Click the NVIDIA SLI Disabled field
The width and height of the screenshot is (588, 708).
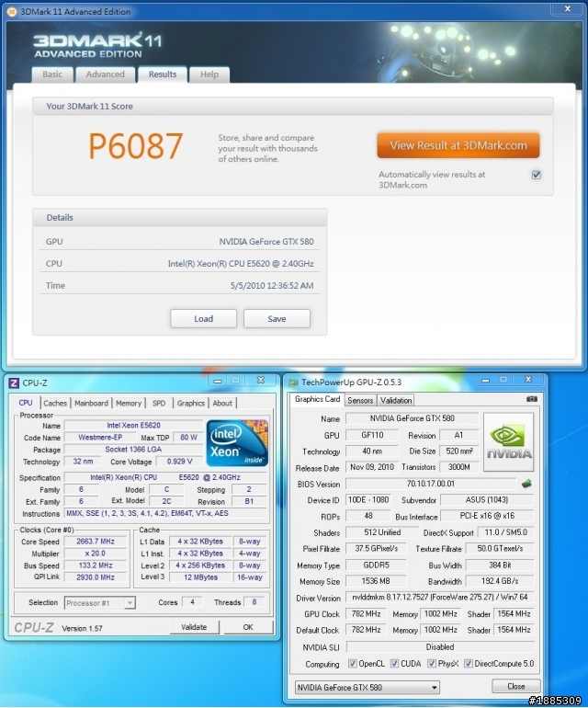click(x=440, y=647)
